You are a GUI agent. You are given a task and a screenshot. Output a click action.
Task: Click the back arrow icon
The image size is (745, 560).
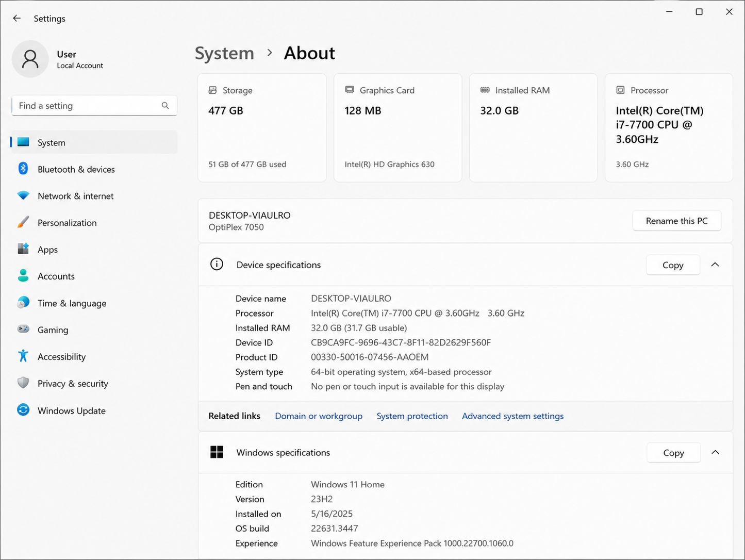click(x=17, y=18)
